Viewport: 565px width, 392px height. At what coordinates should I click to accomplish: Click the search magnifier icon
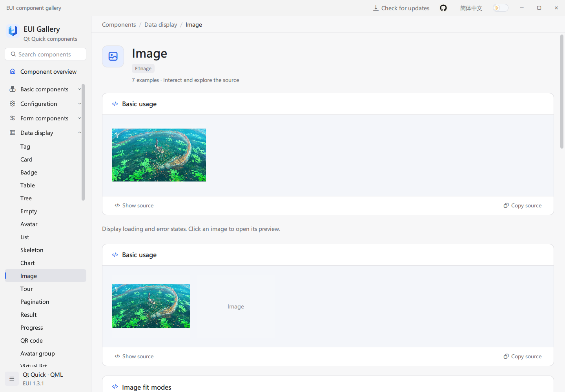(x=13, y=54)
